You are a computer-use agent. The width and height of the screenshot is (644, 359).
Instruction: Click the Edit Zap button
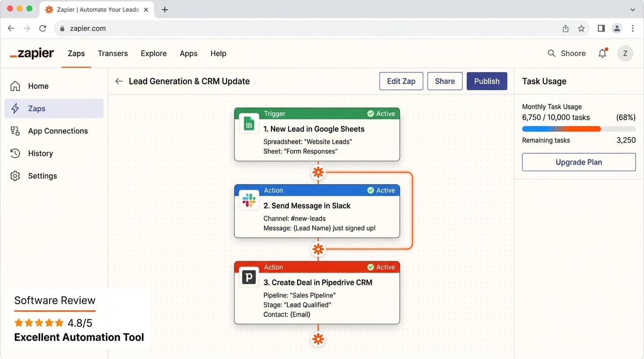(401, 81)
